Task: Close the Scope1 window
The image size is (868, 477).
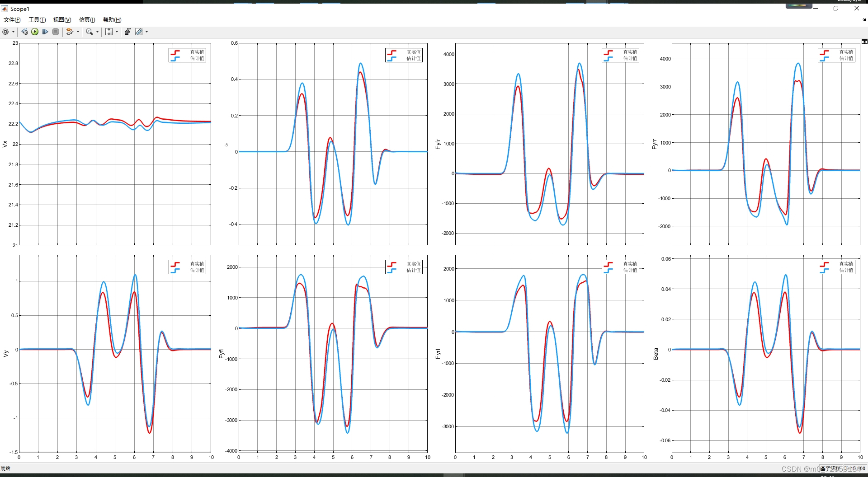Action: pyautogui.click(x=857, y=8)
